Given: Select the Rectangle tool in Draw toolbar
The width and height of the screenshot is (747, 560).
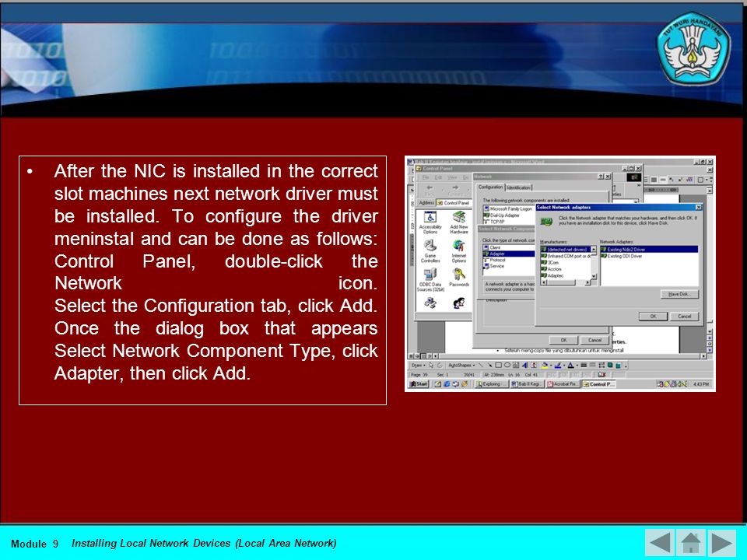Looking at the screenshot, I should point(498,366).
